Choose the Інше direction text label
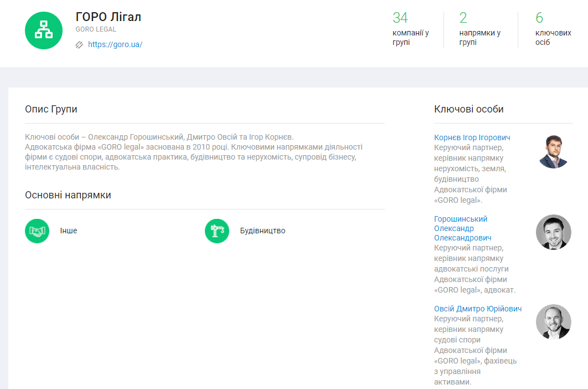 point(69,231)
